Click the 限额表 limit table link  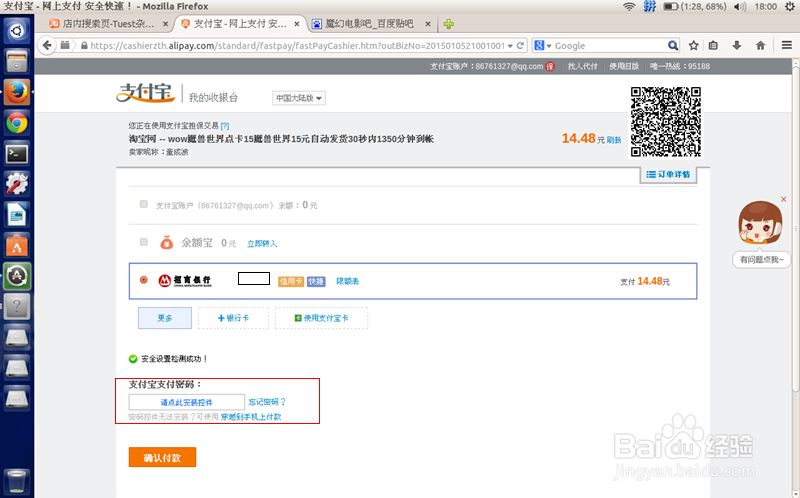tap(347, 281)
